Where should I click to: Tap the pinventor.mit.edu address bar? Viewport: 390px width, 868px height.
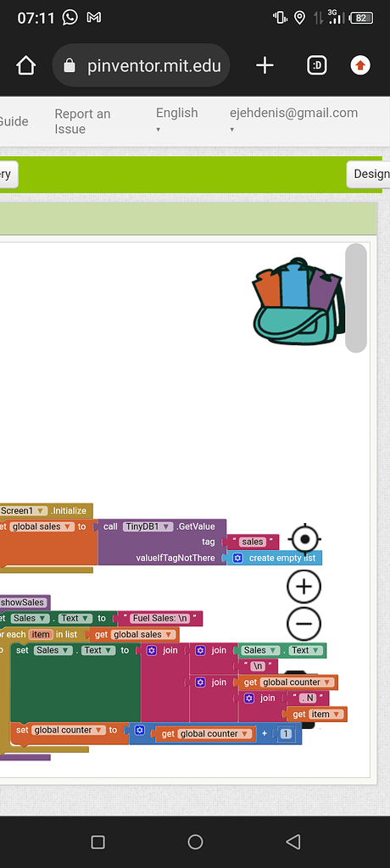[x=142, y=65]
